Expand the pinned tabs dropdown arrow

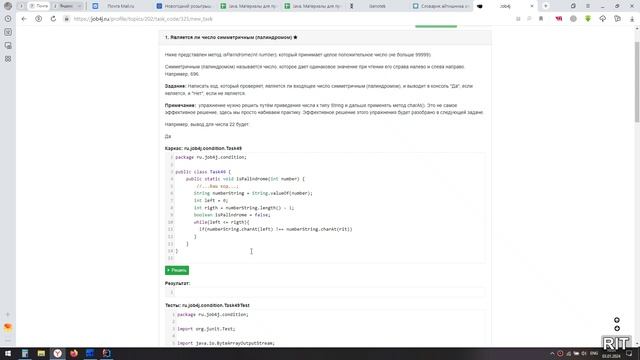pyautogui.click(x=80, y=6)
